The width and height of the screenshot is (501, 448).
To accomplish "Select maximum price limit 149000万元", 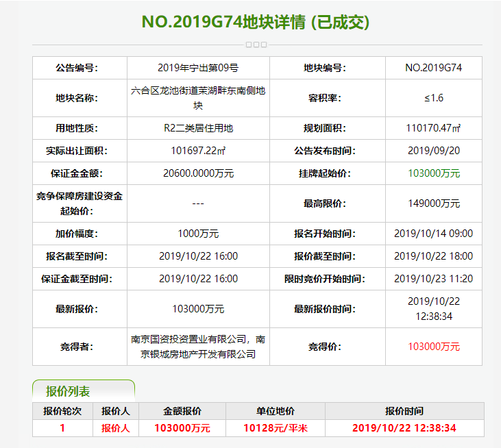I will click(434, 203).
